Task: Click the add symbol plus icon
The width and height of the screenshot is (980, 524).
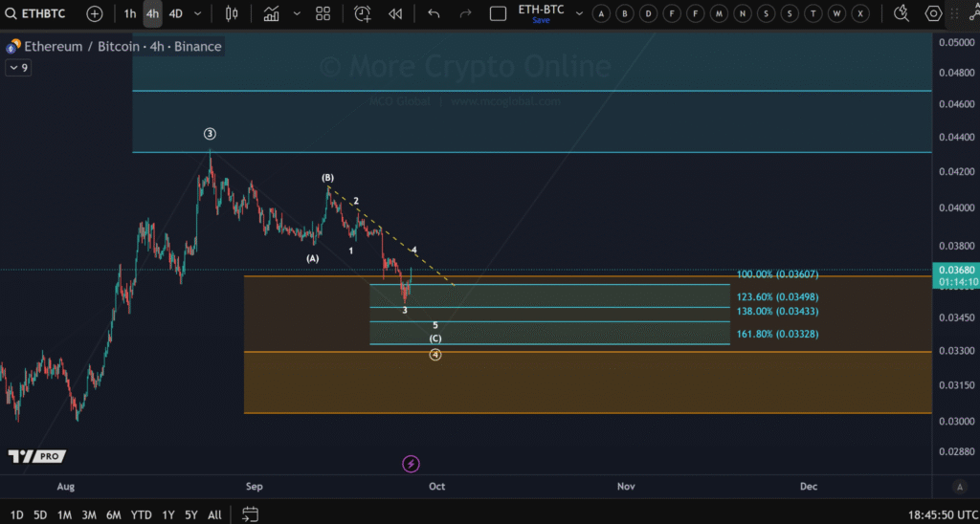Action: point(94,13)
